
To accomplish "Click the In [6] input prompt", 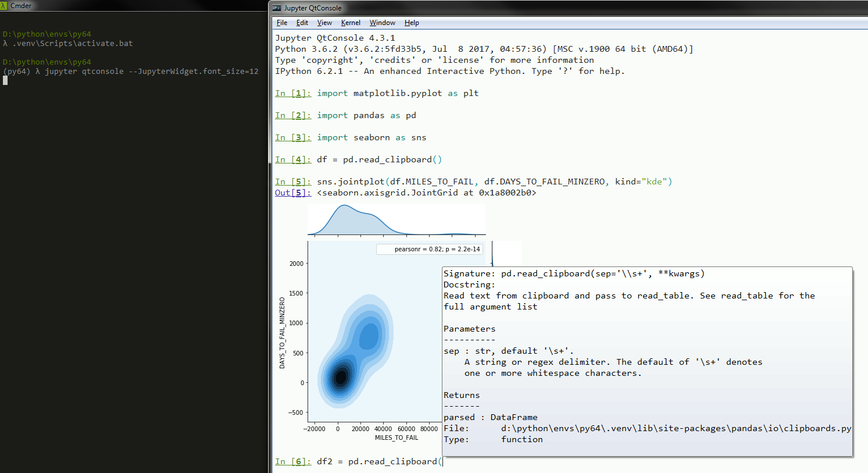I will pyautogui.click(x=293, y=461).
